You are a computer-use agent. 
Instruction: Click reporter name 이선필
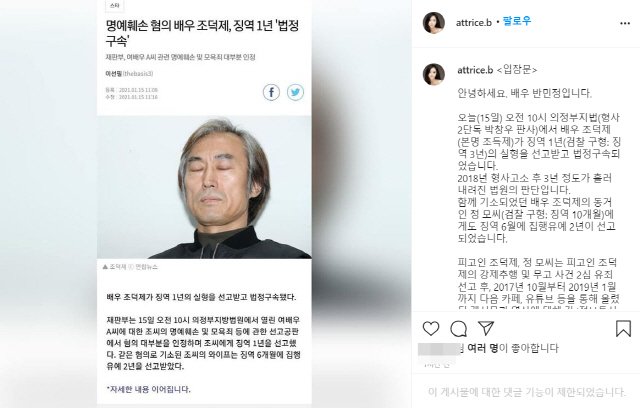(x=113, y=73)
